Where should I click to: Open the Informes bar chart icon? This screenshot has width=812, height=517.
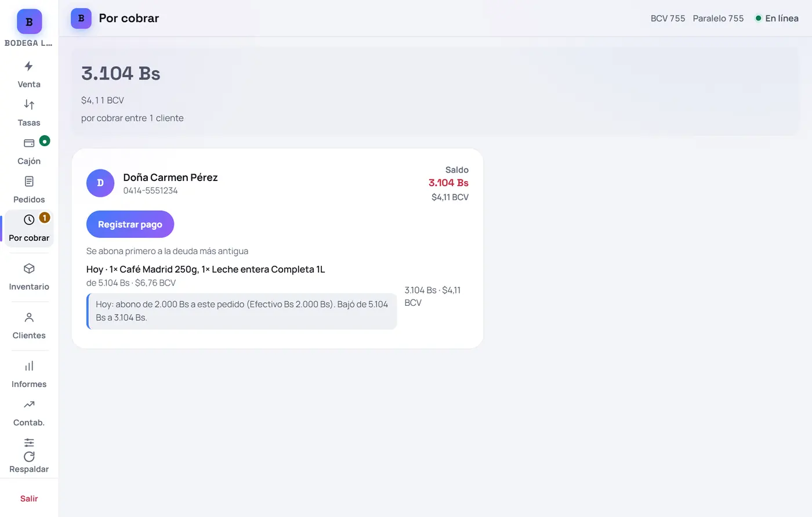coord(29,366)
